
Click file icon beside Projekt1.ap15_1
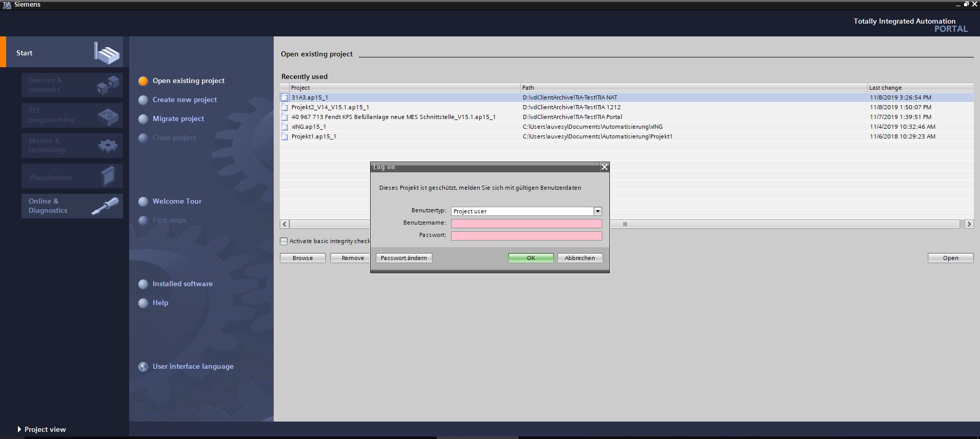284,136
